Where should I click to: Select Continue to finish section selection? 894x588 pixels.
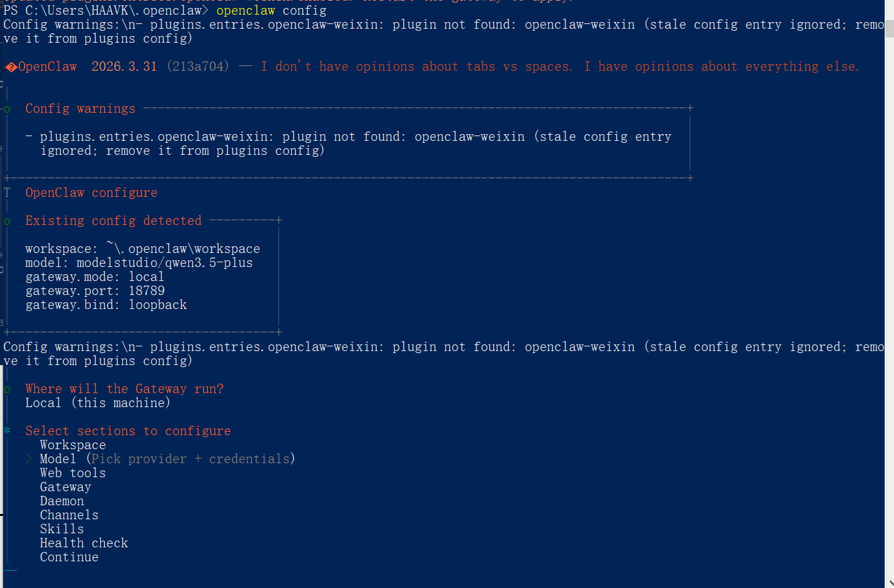point(69,557)
